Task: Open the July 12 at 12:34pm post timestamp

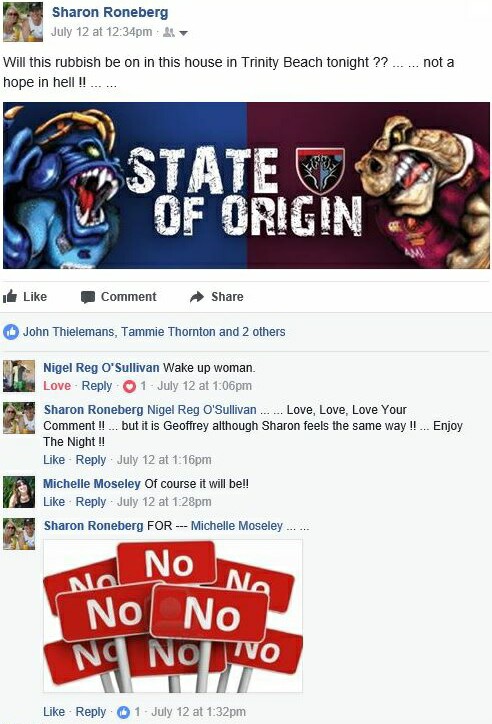Action: pyautogui.click(x=102, y=32)
